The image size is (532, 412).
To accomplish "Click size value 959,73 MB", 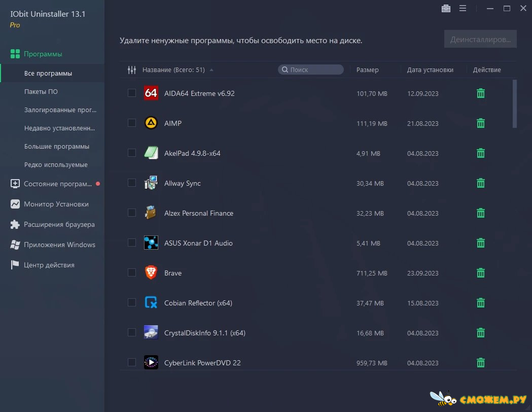I will click(x=372, y=363).
